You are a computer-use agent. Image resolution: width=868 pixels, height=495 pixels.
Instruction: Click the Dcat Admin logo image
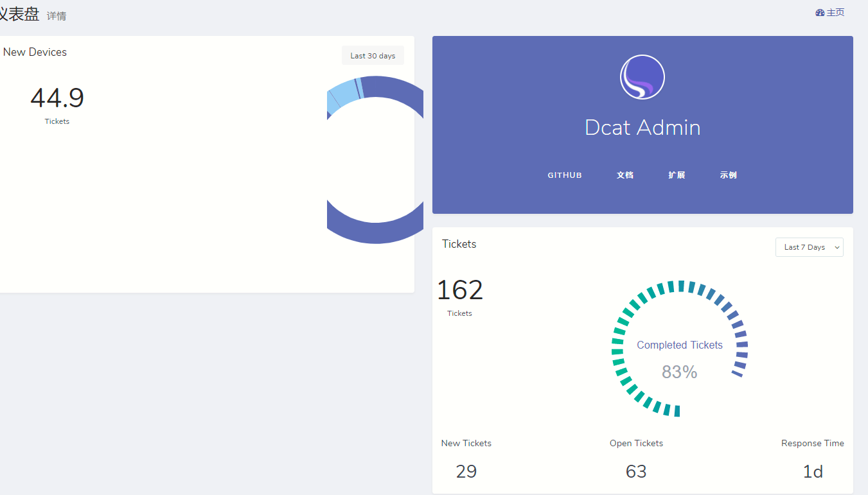tap(642, 77)
